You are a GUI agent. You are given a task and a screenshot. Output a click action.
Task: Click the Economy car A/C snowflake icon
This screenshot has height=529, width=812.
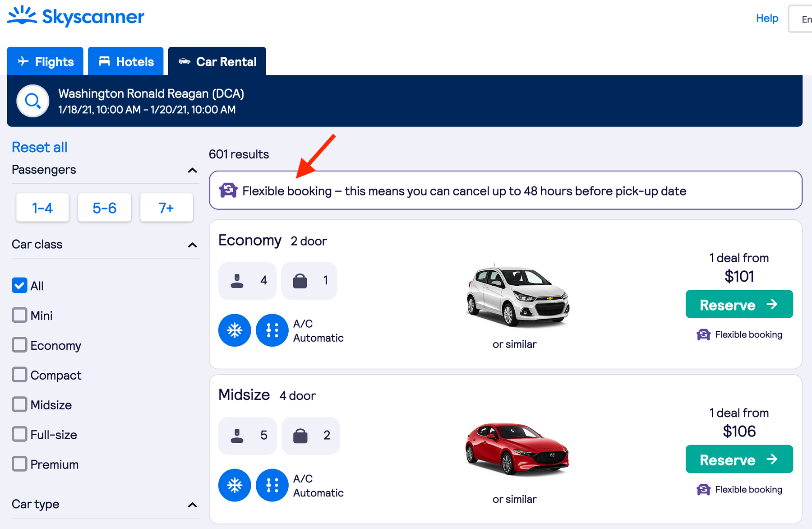pos(235,330)
